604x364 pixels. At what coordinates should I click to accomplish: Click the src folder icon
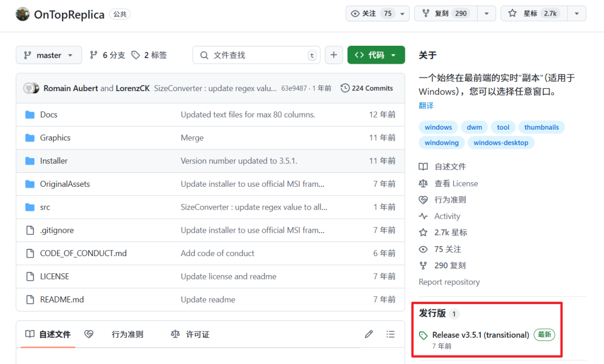tap(30, 207)
